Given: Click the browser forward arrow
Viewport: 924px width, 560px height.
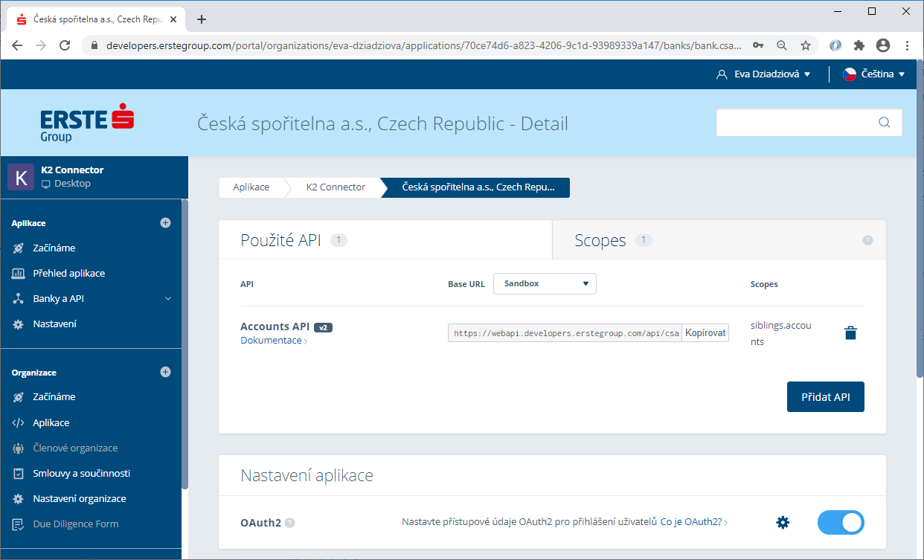Looking at the screenshot, I should pos(41,45).
